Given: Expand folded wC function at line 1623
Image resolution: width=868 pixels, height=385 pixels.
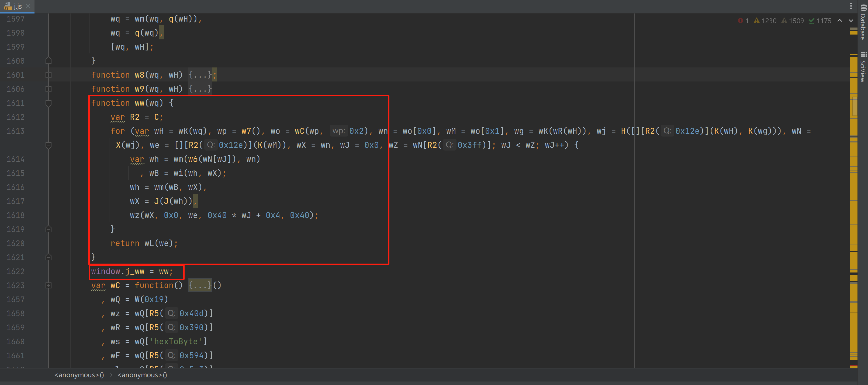Looking at the screenshot, I should coord(49,285).
